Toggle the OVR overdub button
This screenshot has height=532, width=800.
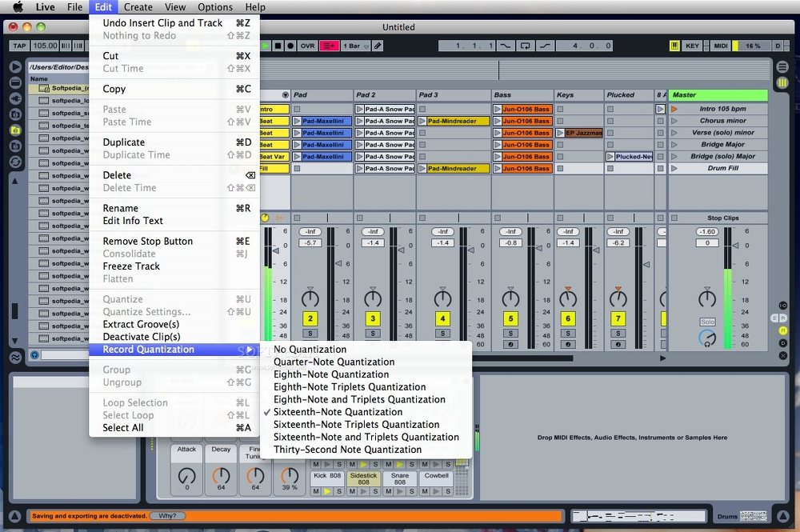click(x=307, y=46)
